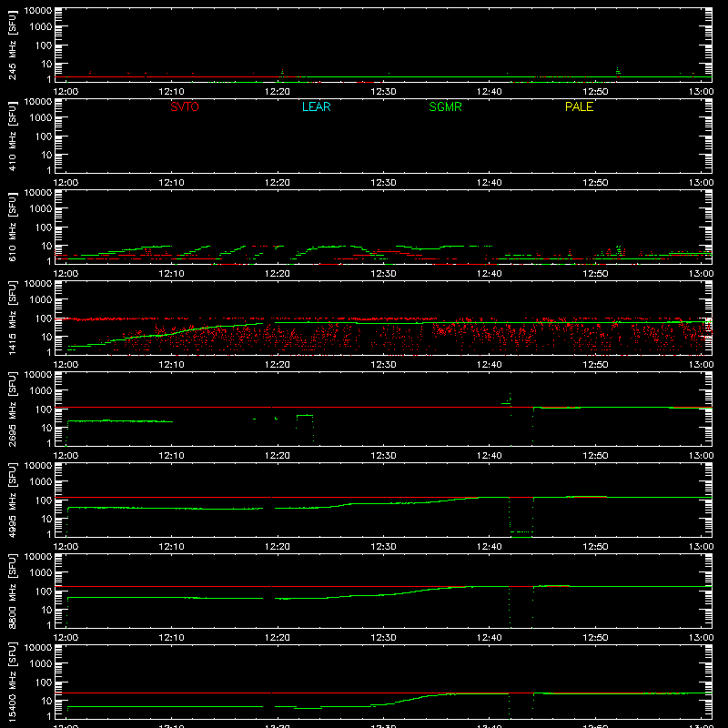Click the 12:10 tick label under the 1415 MHz panel
Viewport: 728px width, 728px height.
[x=171, y=365]
